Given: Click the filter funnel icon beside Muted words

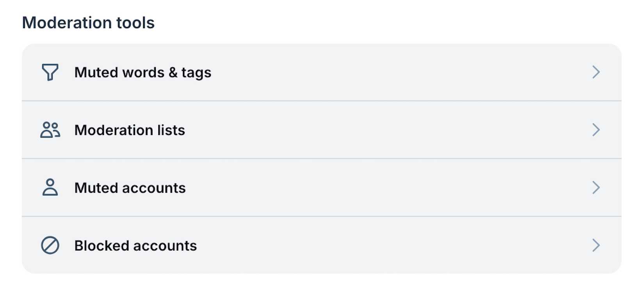Looking at the screenshot, I should (50, 72).
